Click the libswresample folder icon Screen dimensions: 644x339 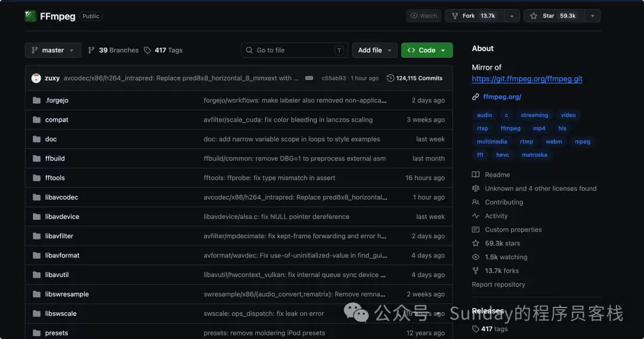36,294
